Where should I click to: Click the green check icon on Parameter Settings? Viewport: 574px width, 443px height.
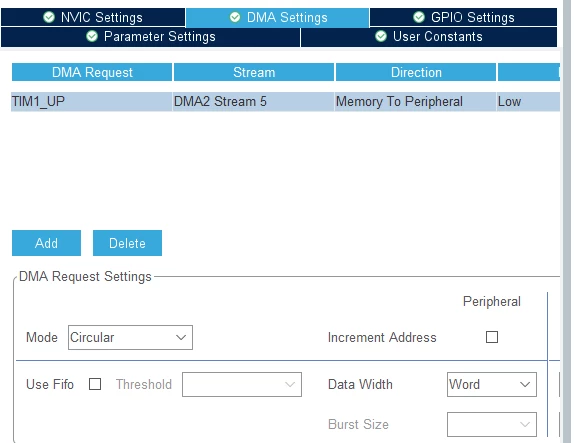click(92, 36)
